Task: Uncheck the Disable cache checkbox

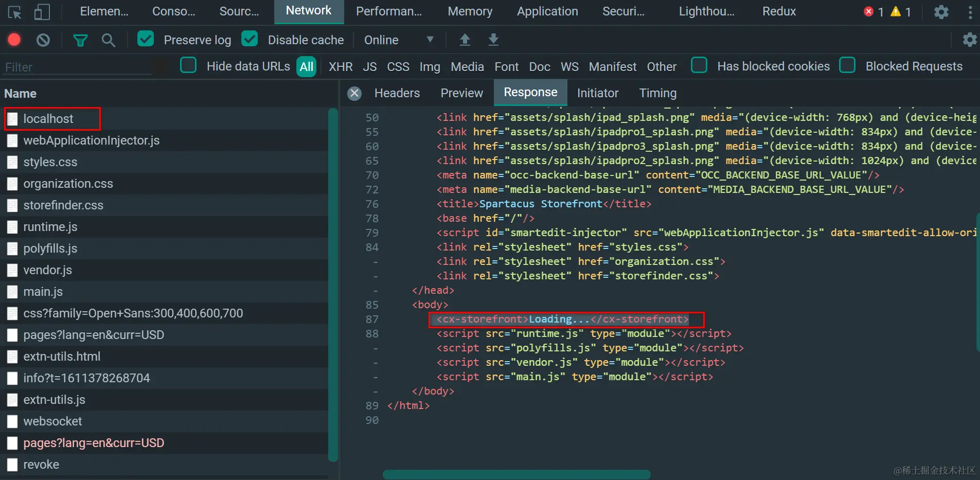Action: pos(250,39)
